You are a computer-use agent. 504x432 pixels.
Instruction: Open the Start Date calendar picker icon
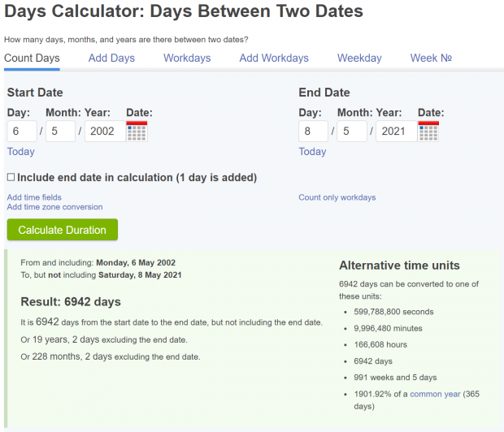[137, 131]
